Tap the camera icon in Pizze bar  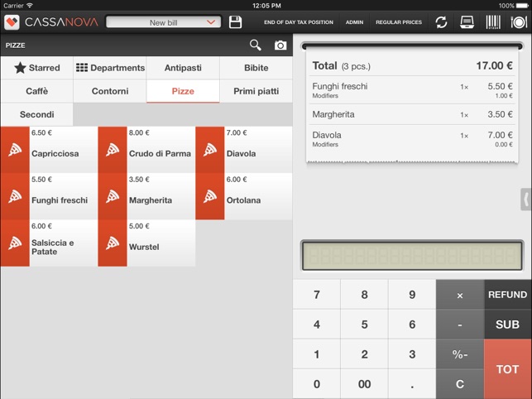280,45
